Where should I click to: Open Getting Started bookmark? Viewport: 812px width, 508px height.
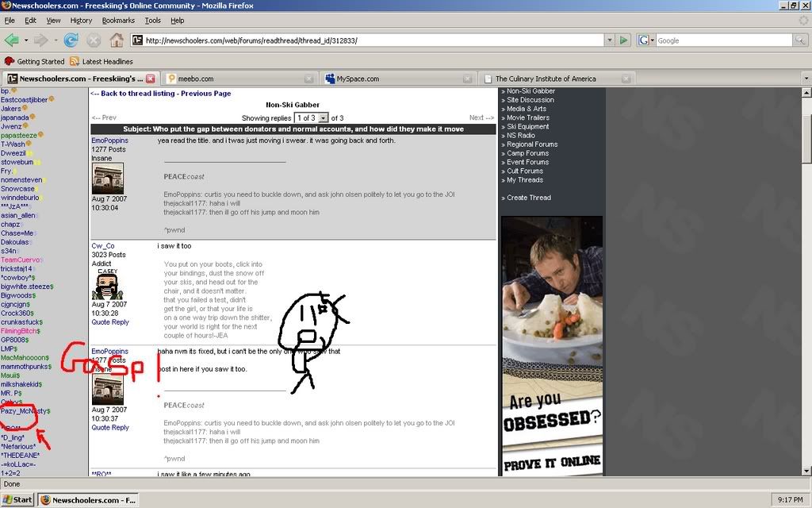(x=35, y=61)
